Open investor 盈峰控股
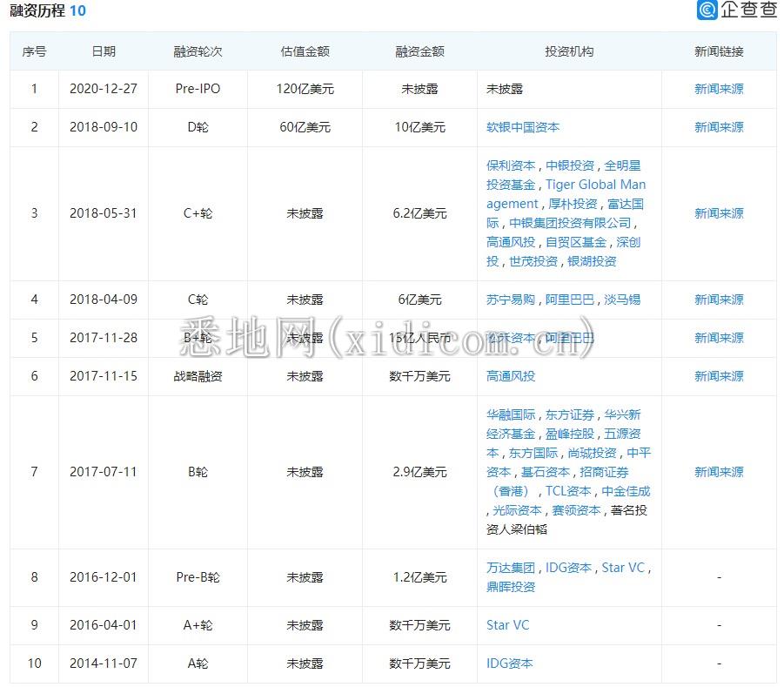The height and width of the screenshot is (687, 784). (x=569, y=434)
